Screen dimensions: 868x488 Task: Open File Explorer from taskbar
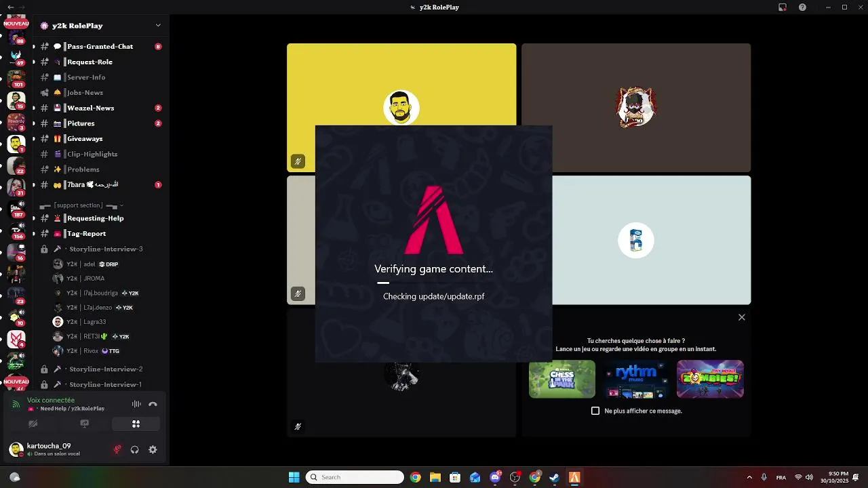click(435, 477)
